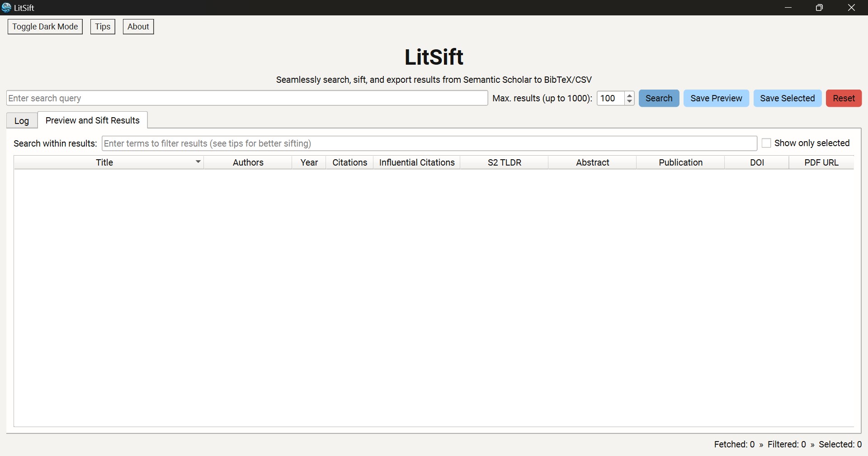Image resolution: width=868 pixels, height=456 pixels.
Task: Open the About dialog
Action: point(138,27)
